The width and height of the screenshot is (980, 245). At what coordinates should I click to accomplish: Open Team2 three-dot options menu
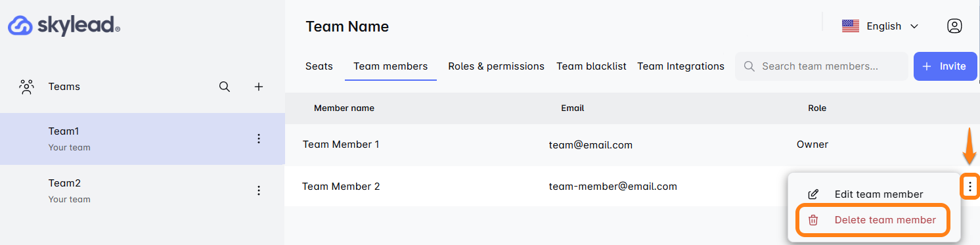[259, 190]
